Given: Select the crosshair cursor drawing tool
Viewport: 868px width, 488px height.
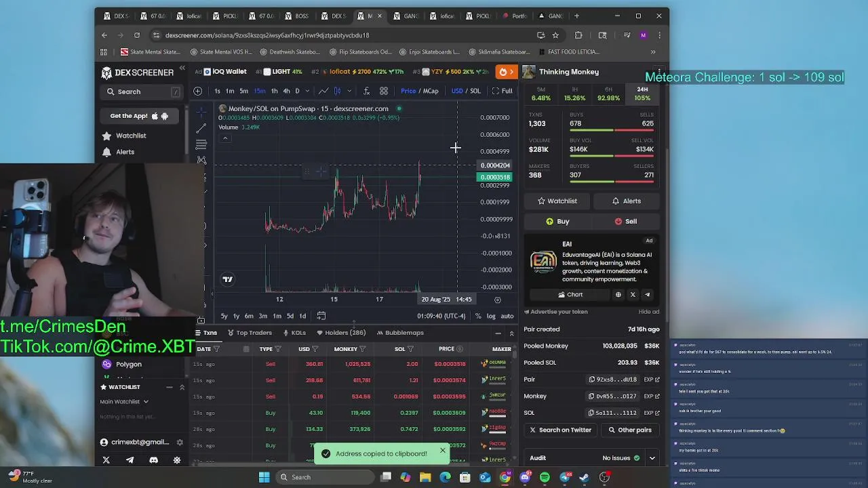Looking at the screenshot, I should tap(201, 112).
